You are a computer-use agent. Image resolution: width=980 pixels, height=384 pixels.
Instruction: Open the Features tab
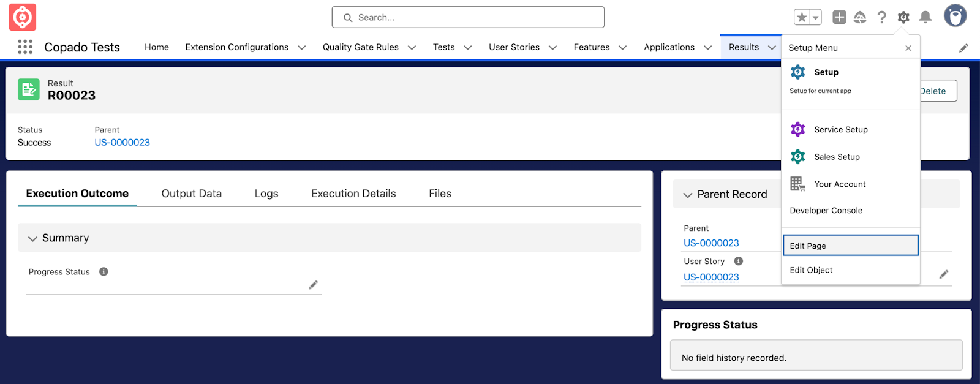coord(592,47)
